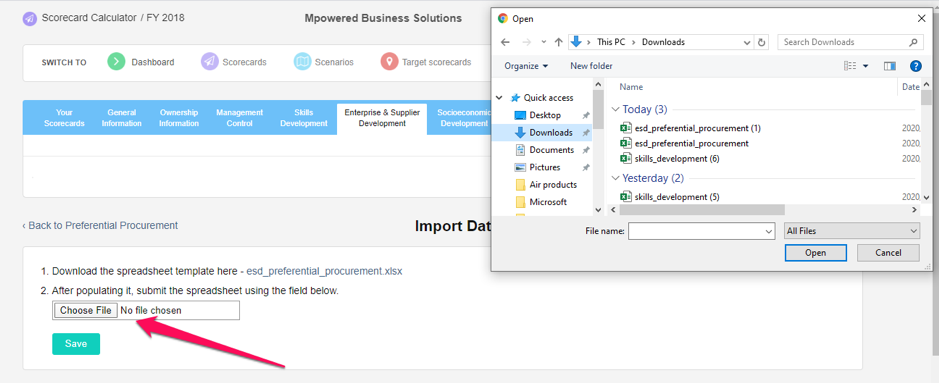Switch to the Management Control tab
Viewport: 939px width, 383px height.
(240, 118)
